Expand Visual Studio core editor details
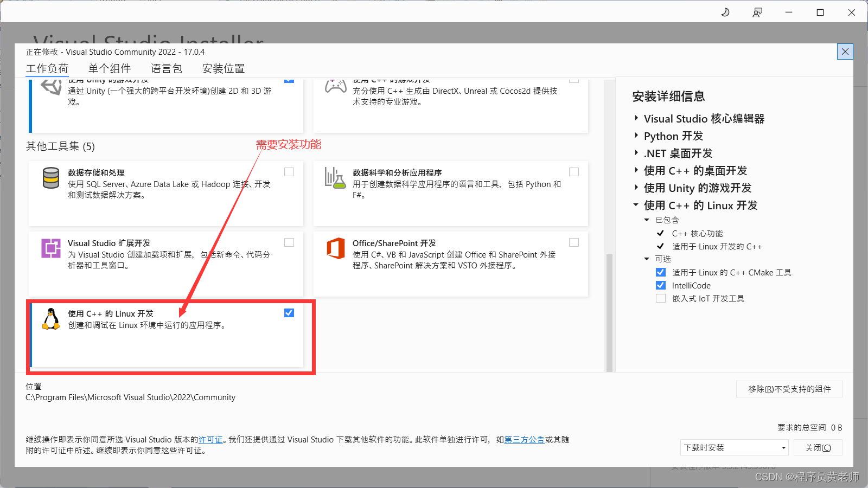 coord(636,118)
